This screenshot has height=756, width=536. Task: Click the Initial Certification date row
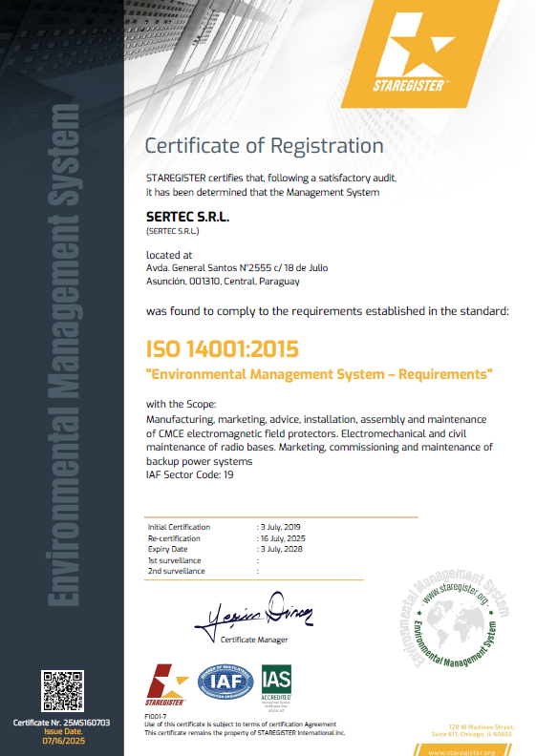coord(225,527)
